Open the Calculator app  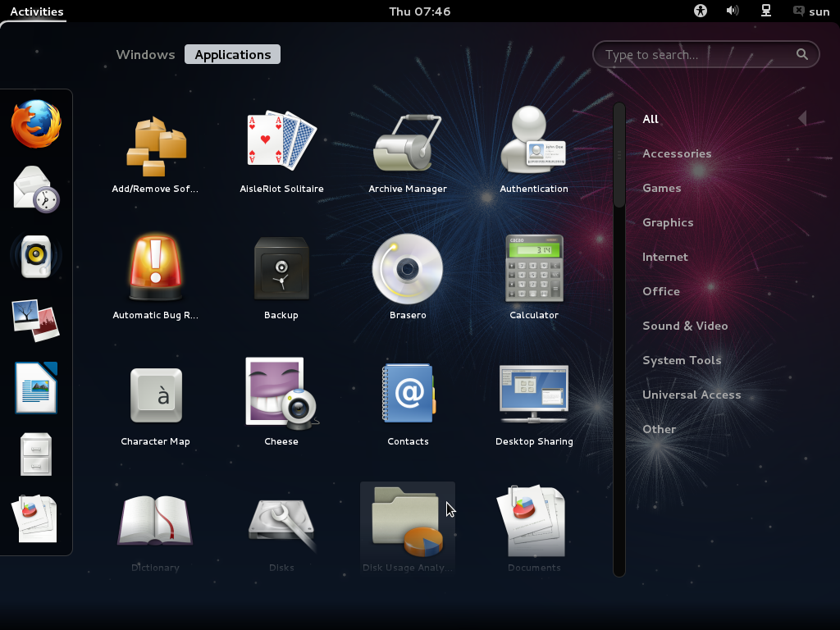click(x=534, y=271)
